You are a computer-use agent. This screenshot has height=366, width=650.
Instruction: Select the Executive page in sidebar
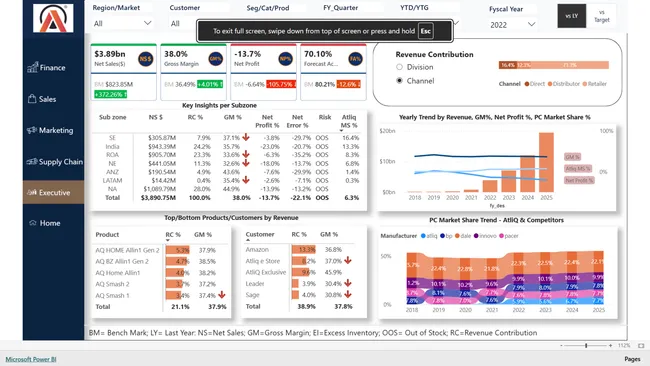click(x=53, y=192)
